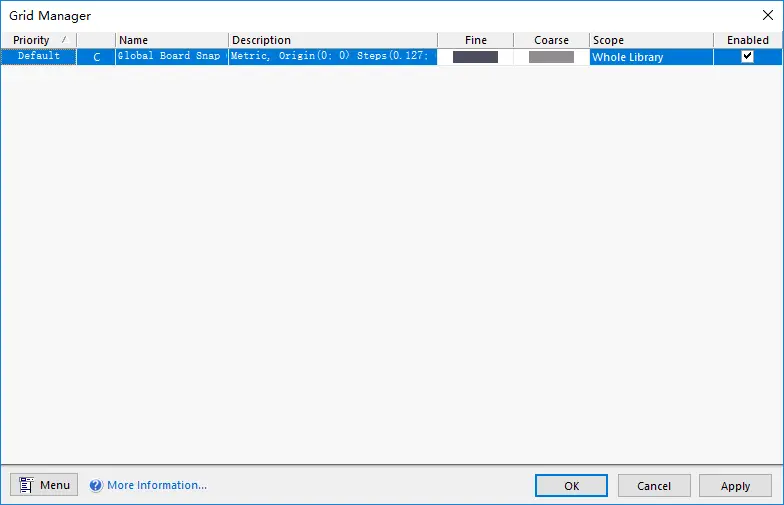Click the Coarse column header
This screenshot has width=784, height=505.
551,40
